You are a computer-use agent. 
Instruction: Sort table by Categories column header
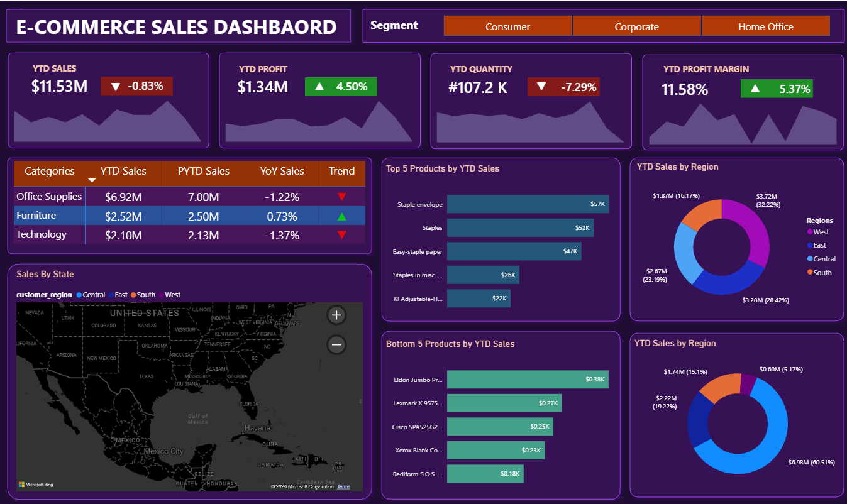[x=50, y=171]
